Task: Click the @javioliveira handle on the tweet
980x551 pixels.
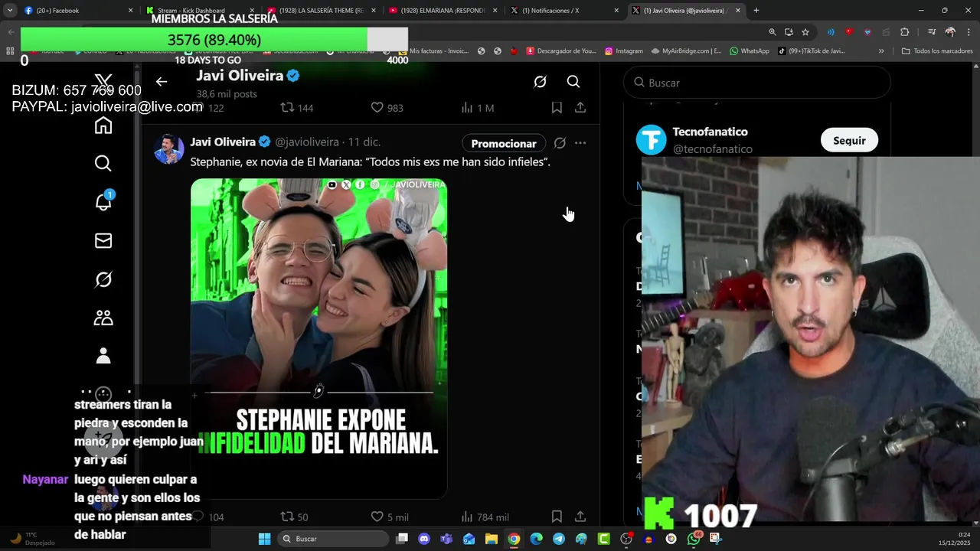Action: point(306,142)
